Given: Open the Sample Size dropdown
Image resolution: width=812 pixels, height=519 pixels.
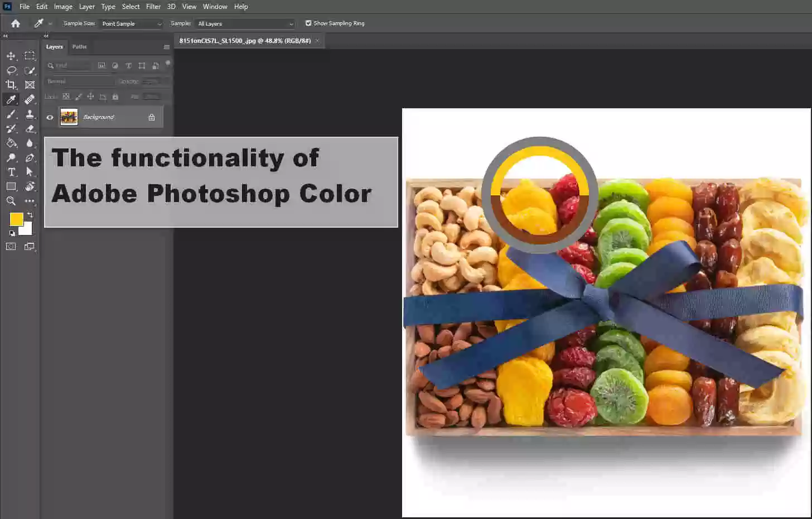Looking at the screenshot, I should [x=131, y=23].
